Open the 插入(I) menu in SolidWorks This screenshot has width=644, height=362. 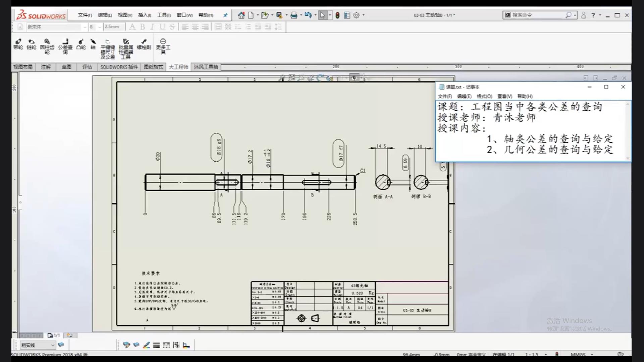pos(145,15)
